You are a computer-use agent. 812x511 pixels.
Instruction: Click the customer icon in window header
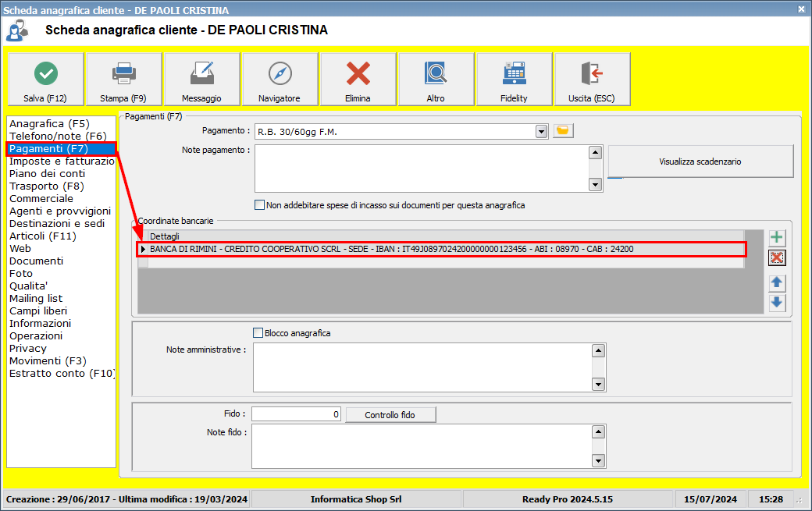point(16,30)
